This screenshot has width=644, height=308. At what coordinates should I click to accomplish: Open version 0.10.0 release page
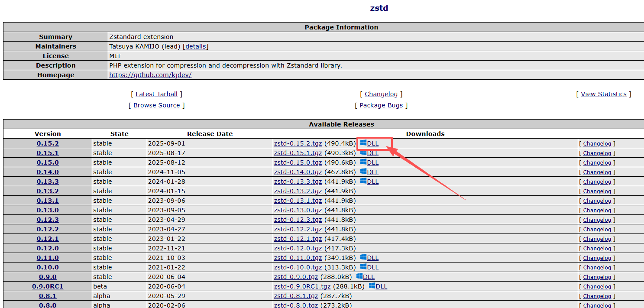(48, 267)
